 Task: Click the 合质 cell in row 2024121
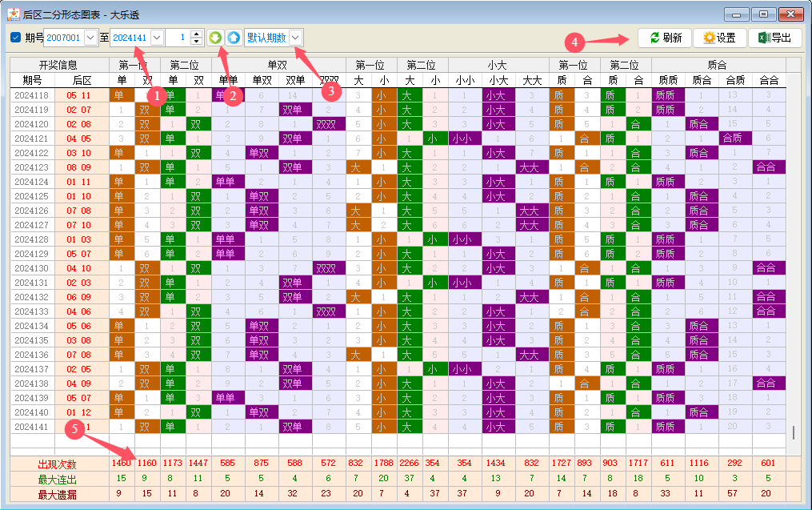pyautogui.click(x=735, y=139)
